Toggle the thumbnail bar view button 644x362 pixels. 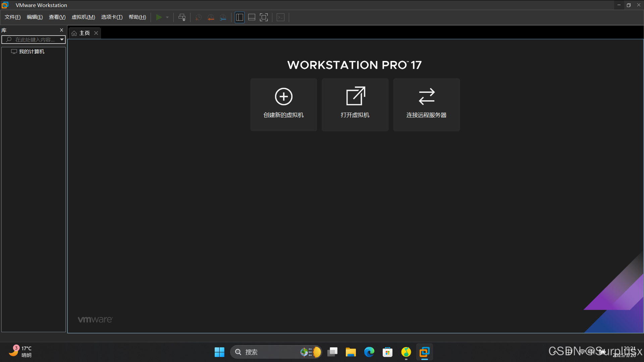(252, 17)
